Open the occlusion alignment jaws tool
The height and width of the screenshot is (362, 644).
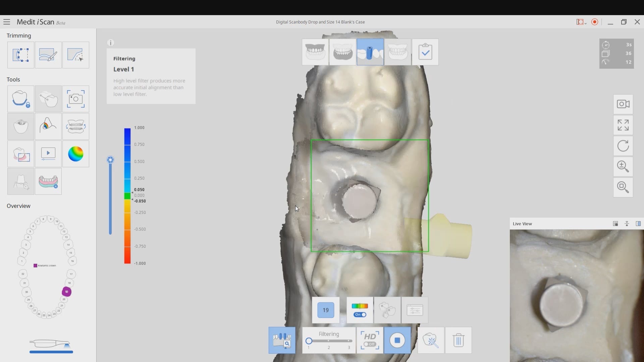click(x=76, y=126)
